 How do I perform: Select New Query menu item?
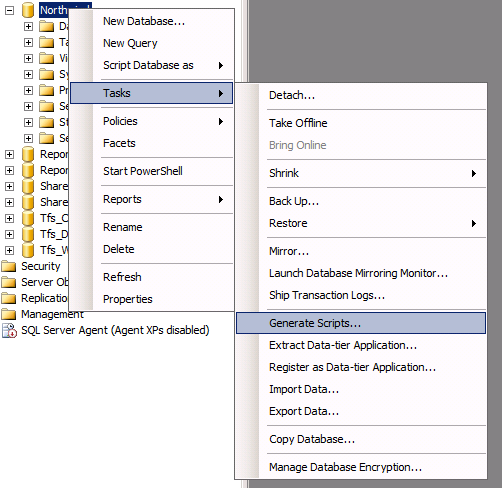151,43
